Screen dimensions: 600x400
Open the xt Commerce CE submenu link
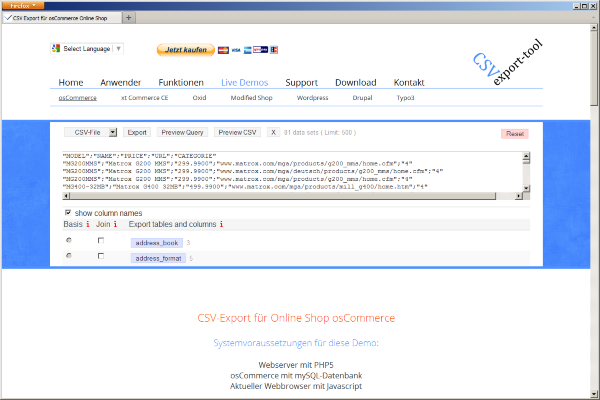(145, 98)
